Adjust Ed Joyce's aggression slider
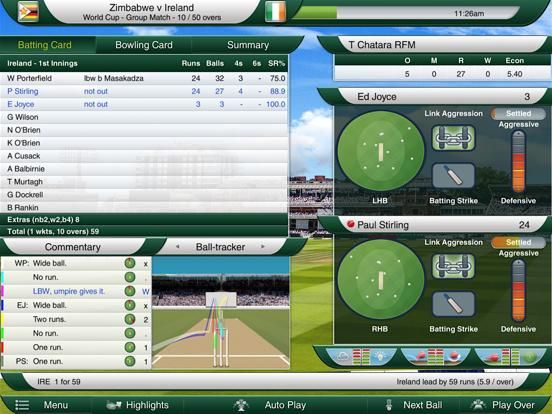This screenshot has height=414, width=552. point(518,162)
